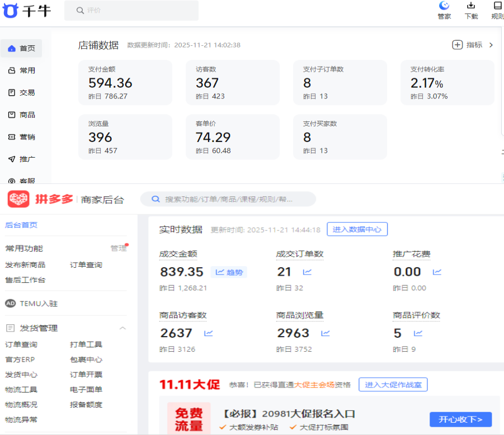
Task: Click the Pinduoduo heart logo
Action: (x=18, y=199)
